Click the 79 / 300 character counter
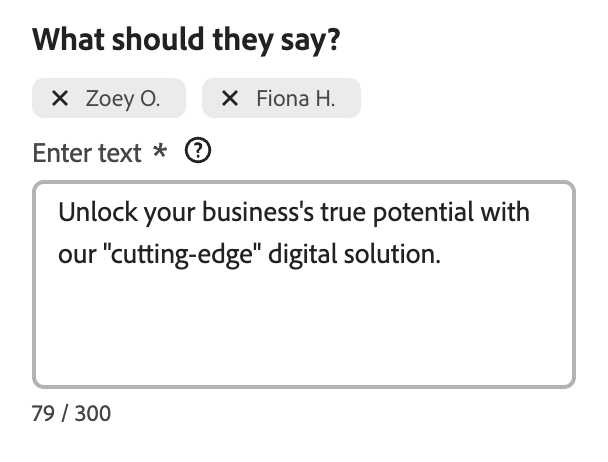This screenshot has height=462, width=608. pos(71,413)
